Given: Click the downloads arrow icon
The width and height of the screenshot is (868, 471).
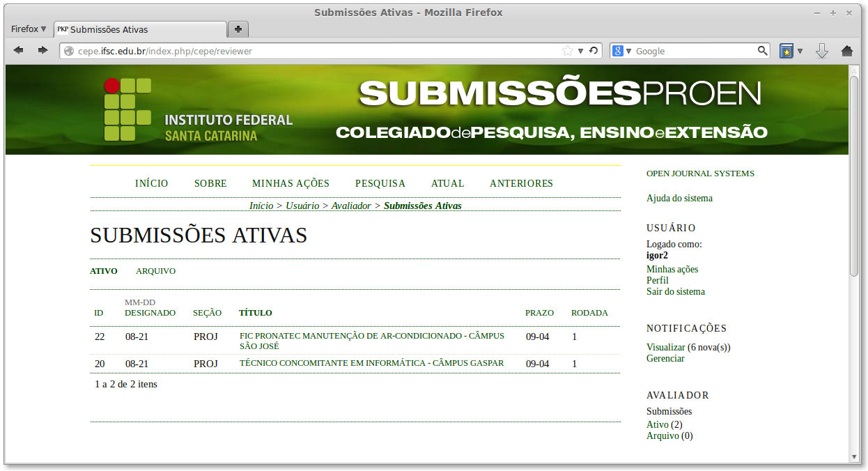Looking at the screenshot, I should 822,50.
